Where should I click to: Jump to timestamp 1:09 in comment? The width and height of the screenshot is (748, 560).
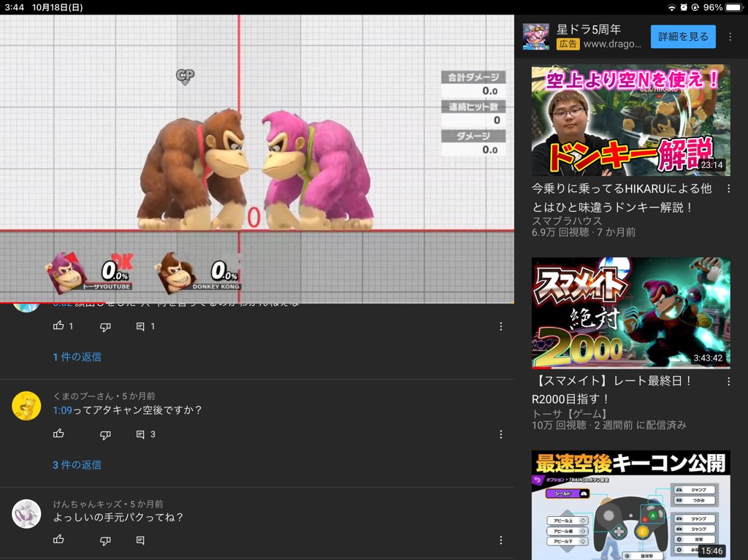(x=63, y=410)
